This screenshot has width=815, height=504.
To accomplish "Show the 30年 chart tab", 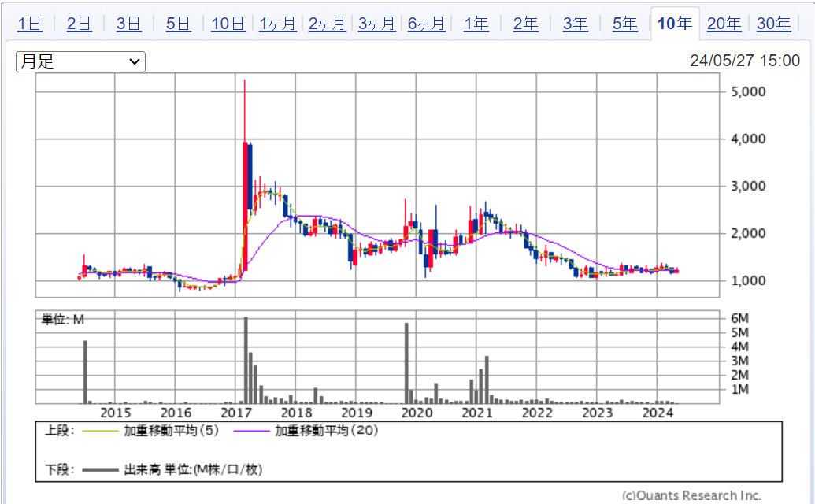I will (773, 24).
